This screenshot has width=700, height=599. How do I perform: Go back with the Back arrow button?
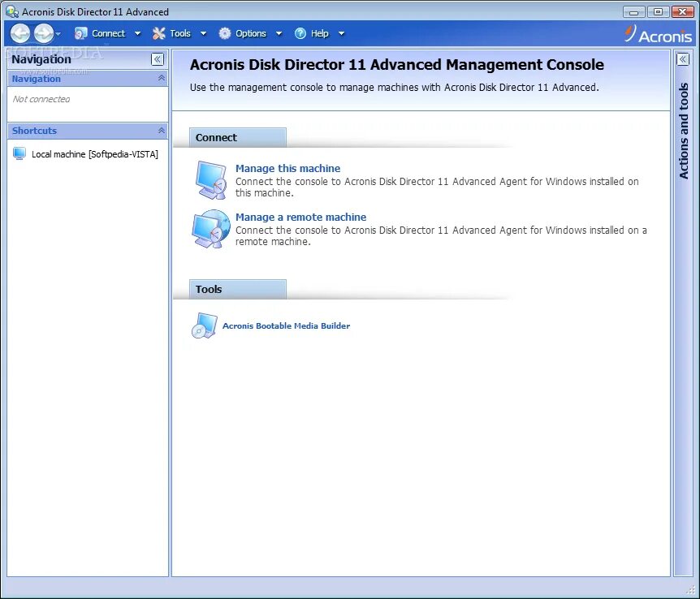click(x=20, y=33)
